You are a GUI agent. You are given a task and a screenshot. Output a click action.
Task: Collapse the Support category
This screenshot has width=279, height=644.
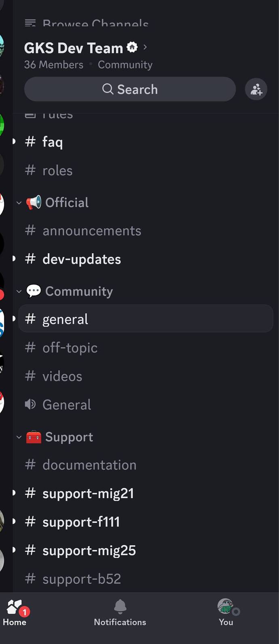tap(19, 437)
